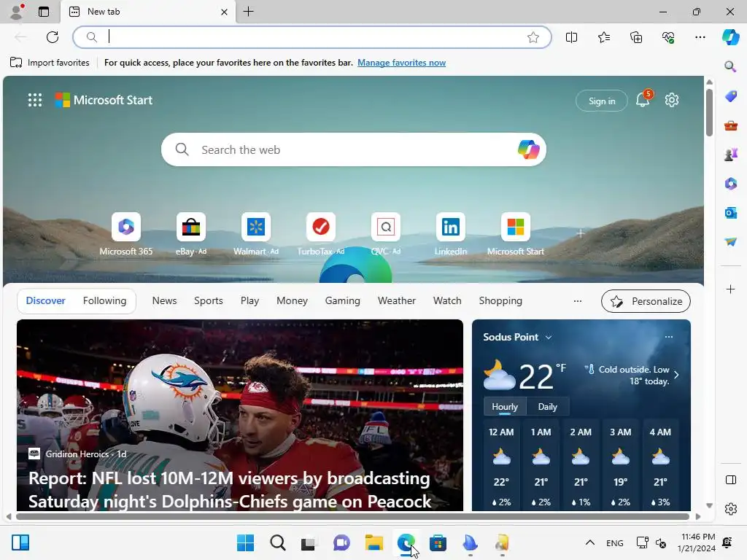
Task: Add this page to favorites star
Action: 533,37
